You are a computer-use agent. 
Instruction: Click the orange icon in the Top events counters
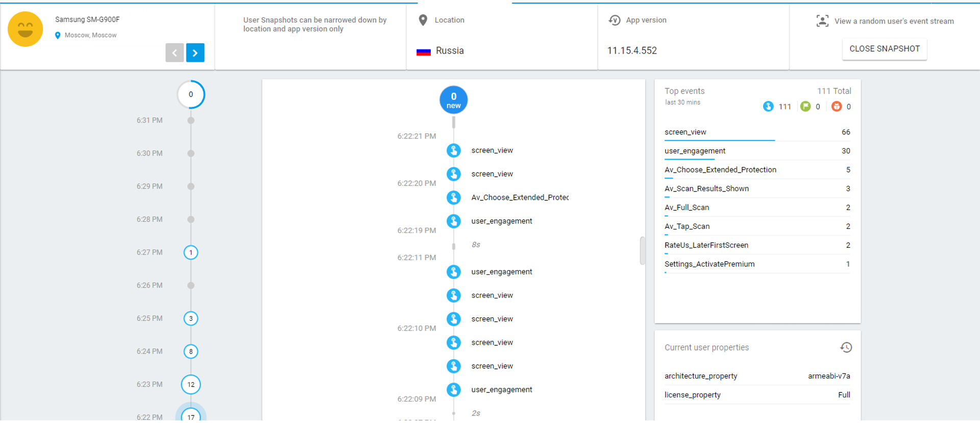click(837, 106)
